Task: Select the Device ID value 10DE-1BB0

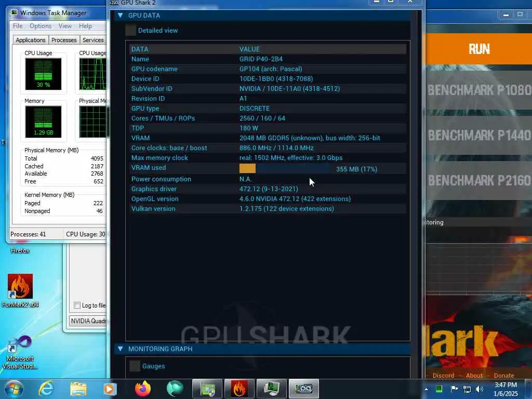Action: pos(276,79)
